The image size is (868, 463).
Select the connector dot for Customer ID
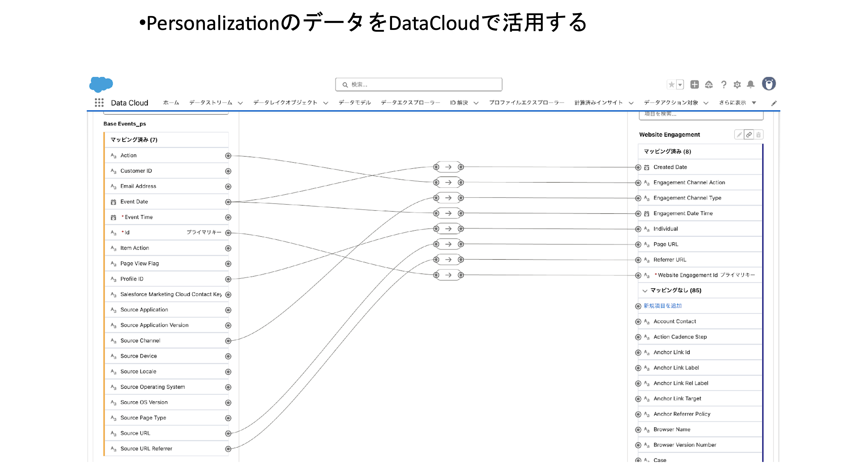[228, 171]
